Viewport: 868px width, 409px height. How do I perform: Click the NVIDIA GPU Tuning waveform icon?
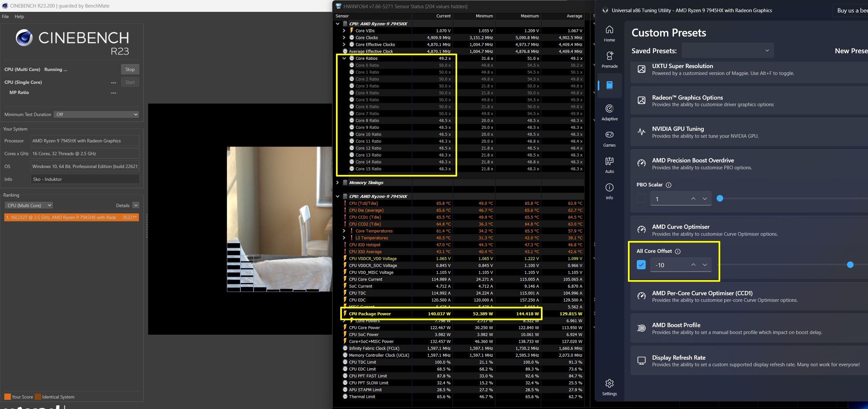(641, 132)
